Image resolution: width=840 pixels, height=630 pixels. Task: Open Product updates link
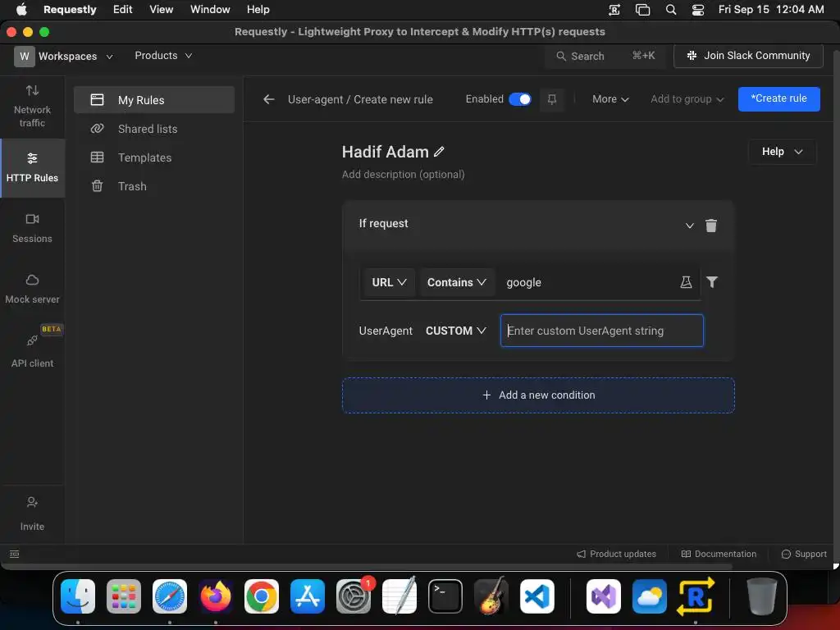[617, 554]
